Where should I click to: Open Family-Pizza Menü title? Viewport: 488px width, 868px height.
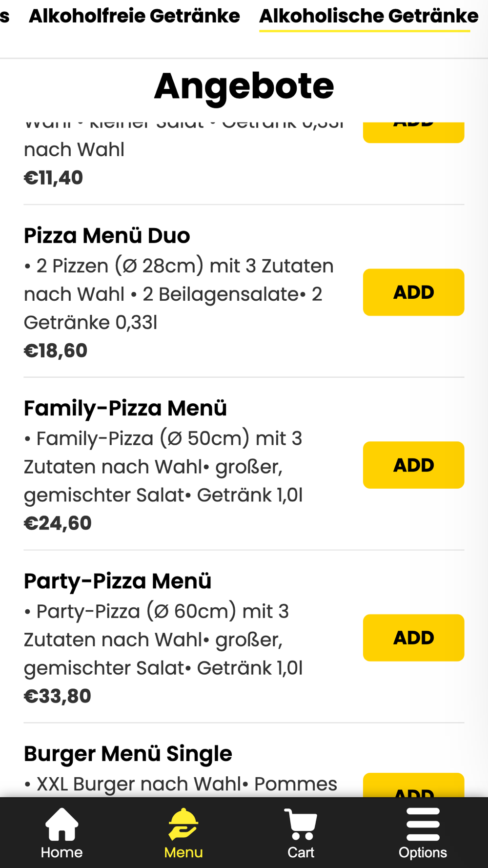(125, 409)
